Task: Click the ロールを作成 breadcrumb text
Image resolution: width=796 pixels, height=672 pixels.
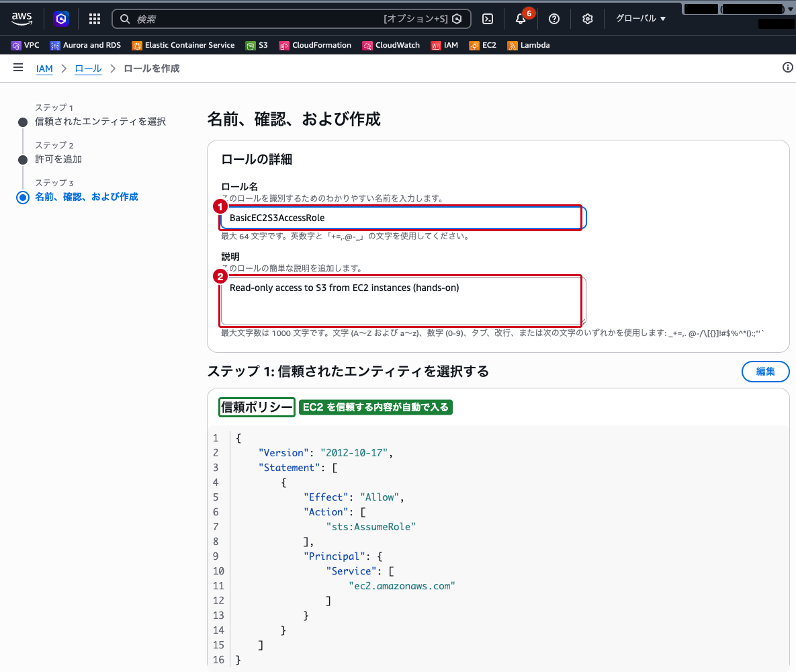Action: tap(152, 69)
